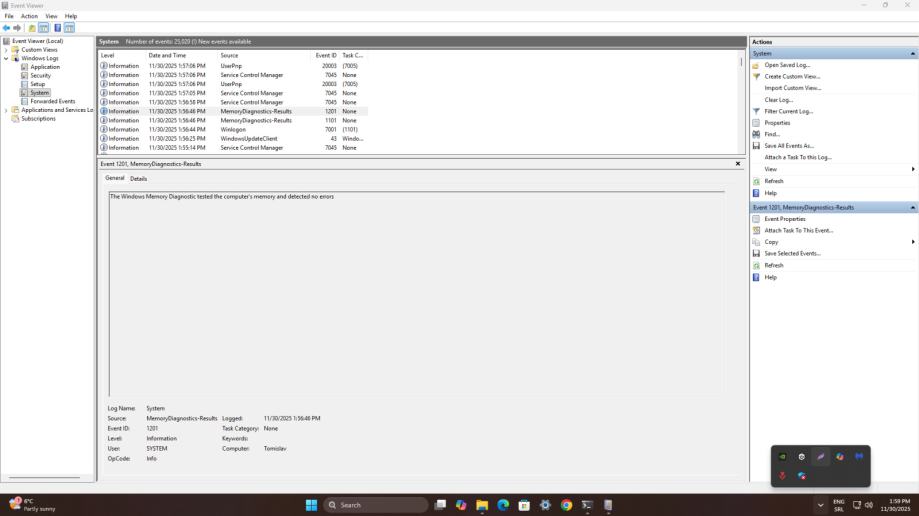919x516 pixels.
Task: Click the Forward arrow toolbar icon
Action: click(17, 28)
